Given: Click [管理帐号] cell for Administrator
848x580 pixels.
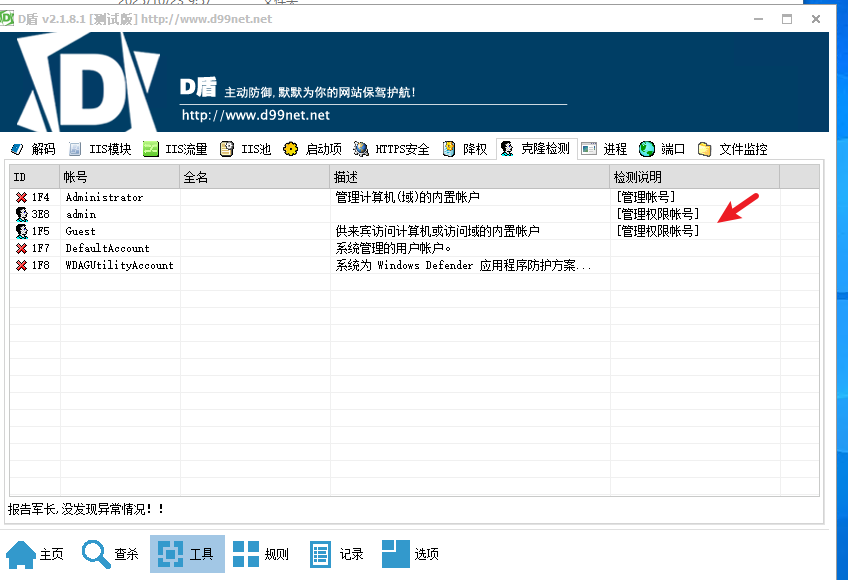Looking at the screenshot, I should pyautogui.click(x=646, y=197).
